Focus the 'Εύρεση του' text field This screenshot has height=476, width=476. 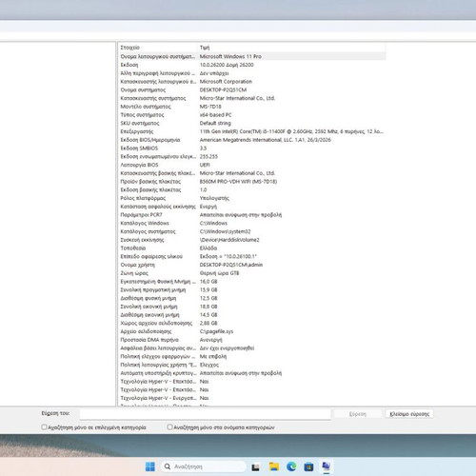(206, 414)
